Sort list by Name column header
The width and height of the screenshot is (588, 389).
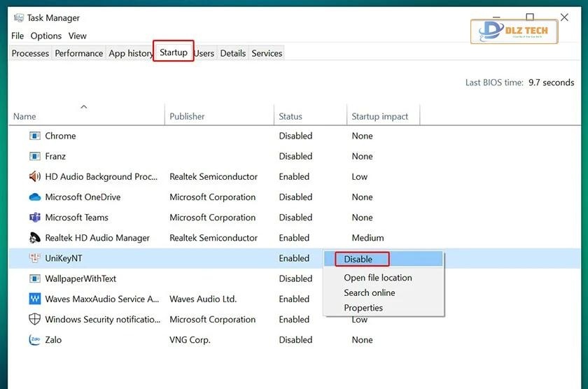pos(24,116)
